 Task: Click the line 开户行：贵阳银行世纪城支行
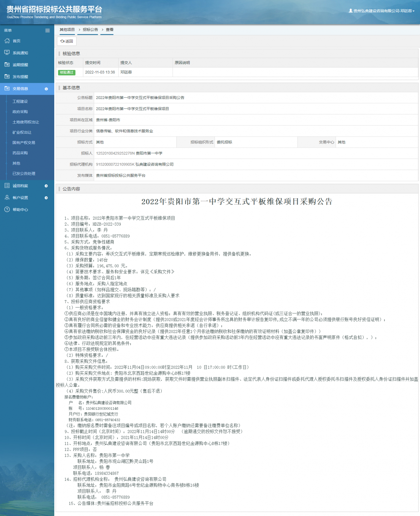point(93,414)
